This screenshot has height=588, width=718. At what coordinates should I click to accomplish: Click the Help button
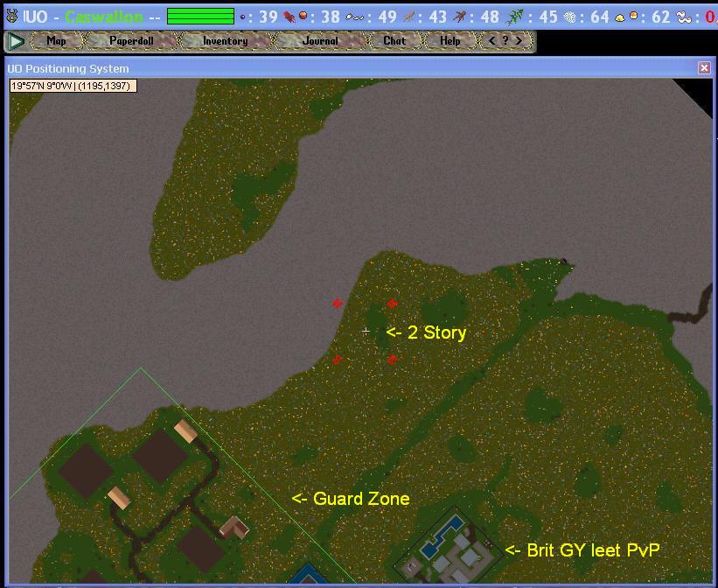(x=450, y=41)
